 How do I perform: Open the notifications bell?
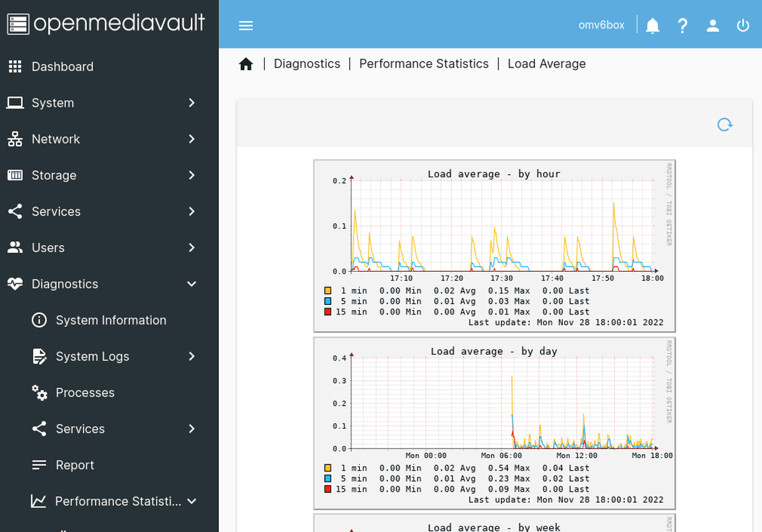coord(652,26)
